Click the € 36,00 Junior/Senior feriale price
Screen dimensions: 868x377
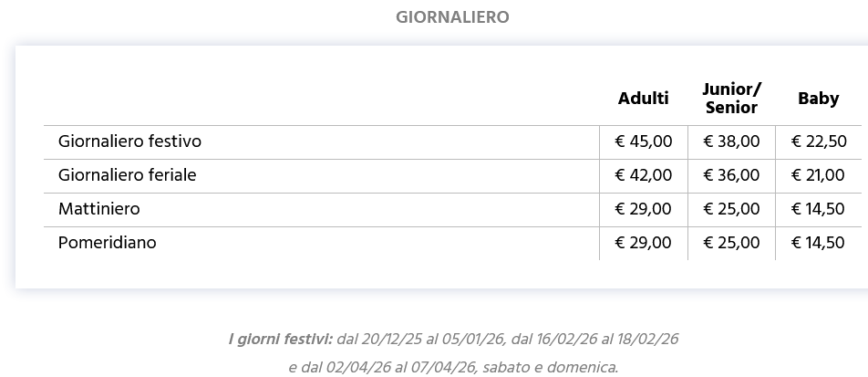[x=731, y=175]
